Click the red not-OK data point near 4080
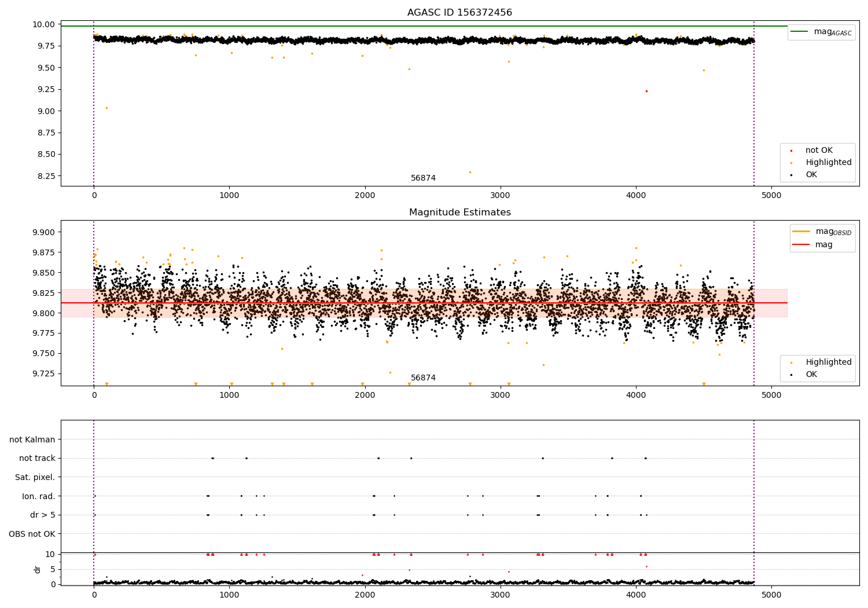Screen dimensions: 868x608 (646, 91)
